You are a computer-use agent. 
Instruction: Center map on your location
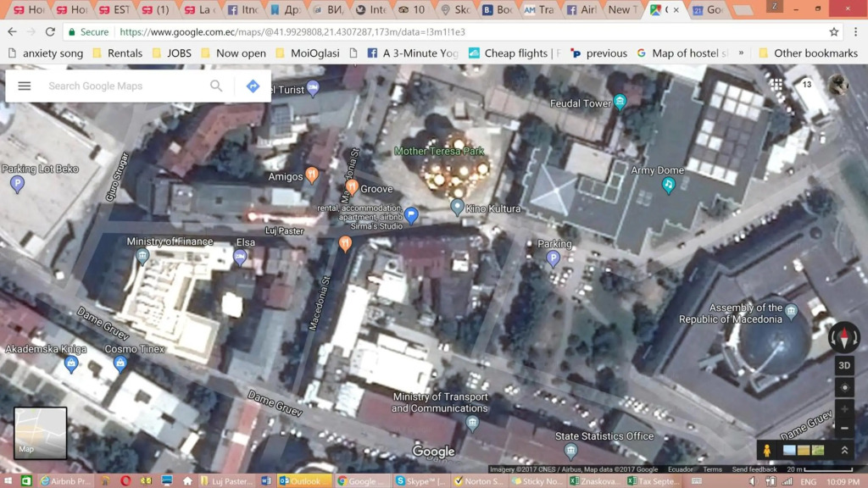844,388
